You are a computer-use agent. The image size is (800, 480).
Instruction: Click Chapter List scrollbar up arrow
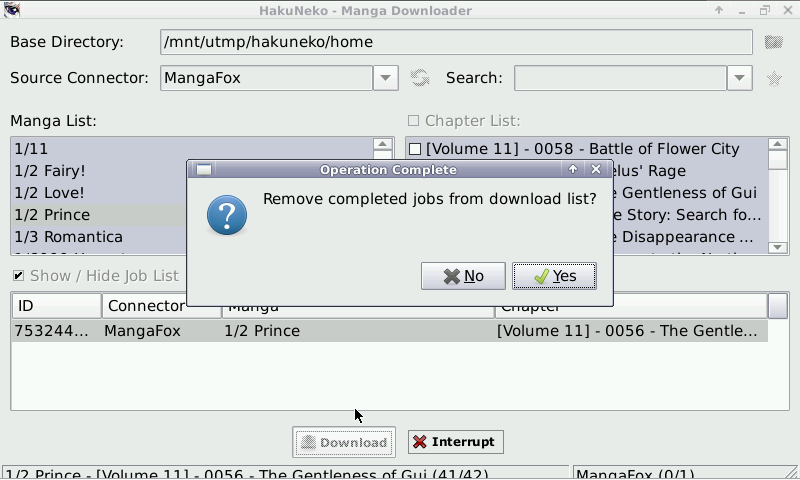pyautogui.click(x=778, y=144)
